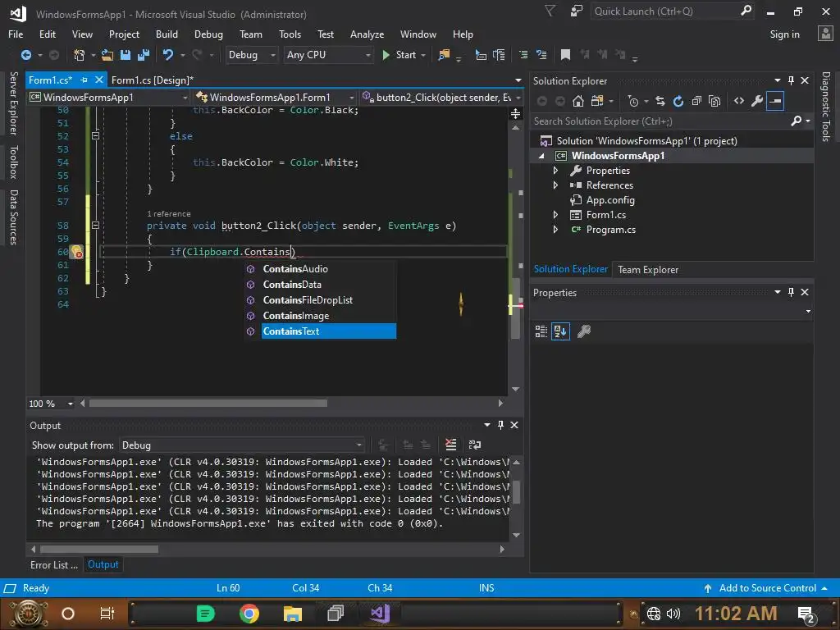840x630 pixels.
Task: Click the Collapse All icon in Solution Explorer
Action: tap(696, 101)
